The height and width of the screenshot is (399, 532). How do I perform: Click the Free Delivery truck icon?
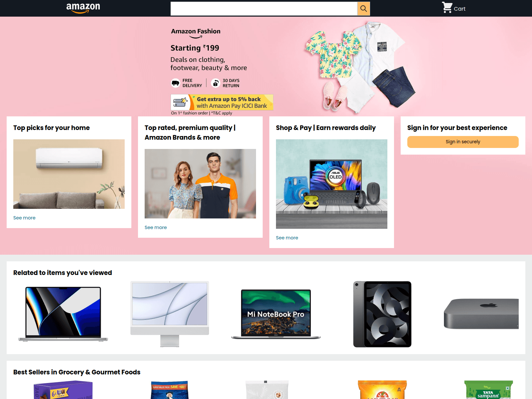[x=176, y=83]
